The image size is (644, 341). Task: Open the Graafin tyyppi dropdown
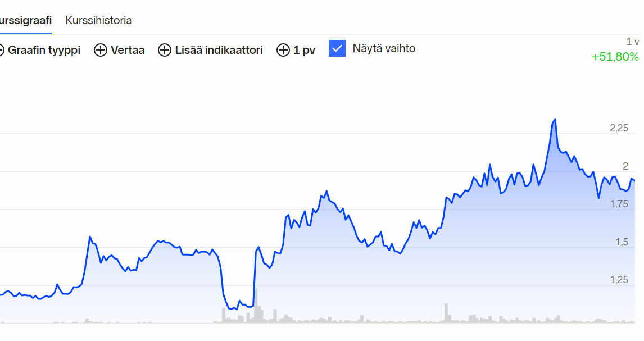click(x=40, y=50)
